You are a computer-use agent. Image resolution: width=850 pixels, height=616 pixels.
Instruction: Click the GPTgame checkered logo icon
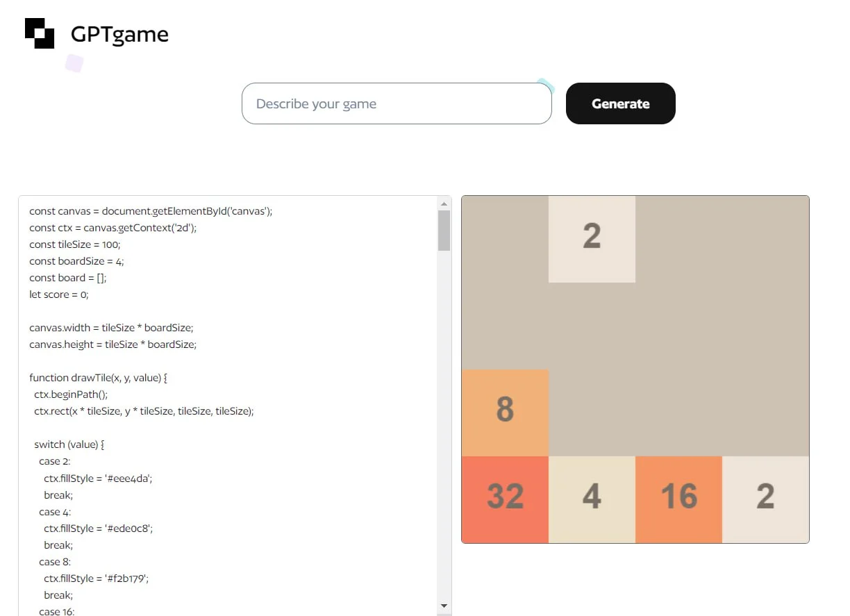click(40, 33)
